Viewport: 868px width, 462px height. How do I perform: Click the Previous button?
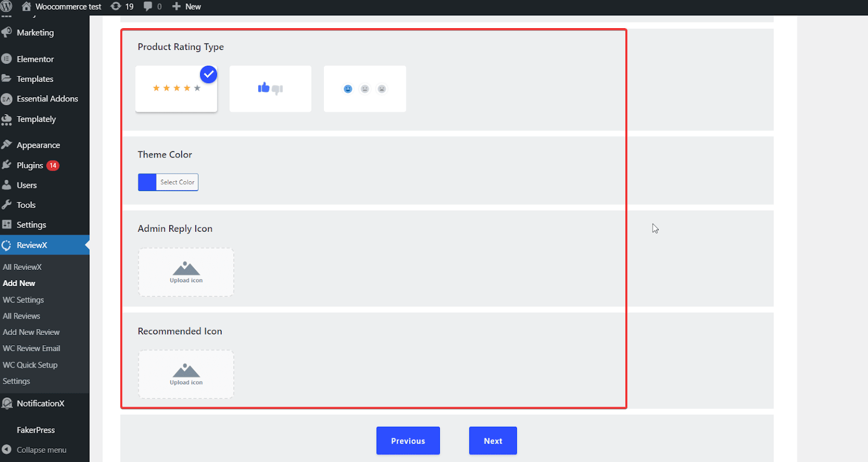pos(408,441)
